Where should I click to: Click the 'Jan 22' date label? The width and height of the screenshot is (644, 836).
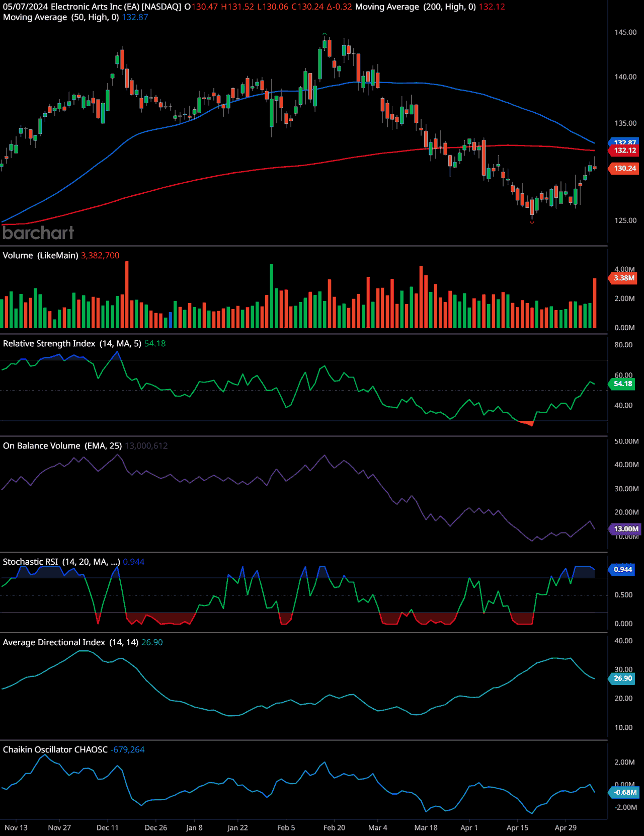[237, 828]
